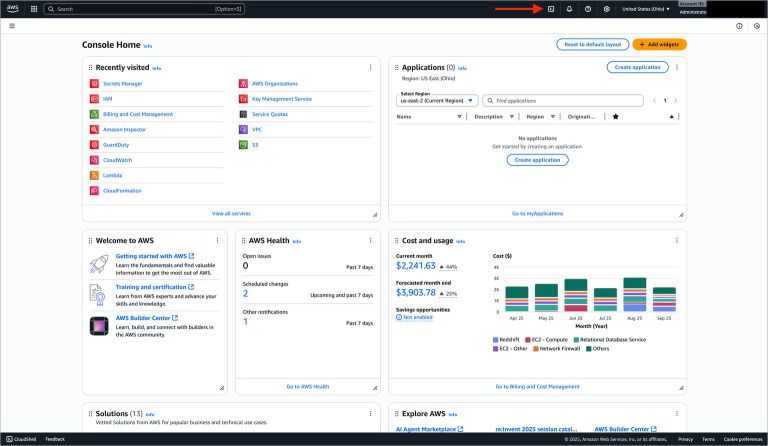Viewport: 768px width, 446px height.
Task: Open CloudShell from the top navigation bar
Action: (550, 9)
